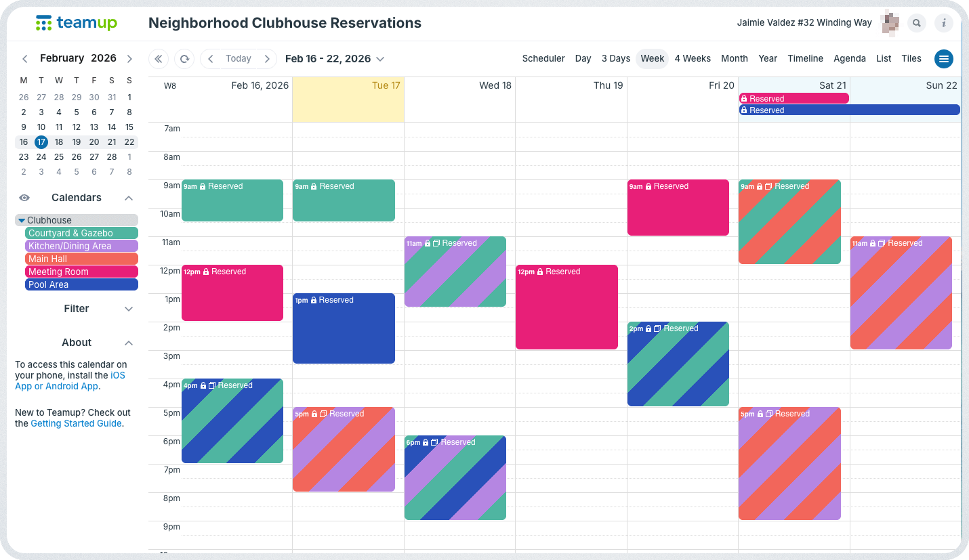Open the info icon in header
Image resolution: width=969 pixels, height=560 pixels.
click(944, 23)
